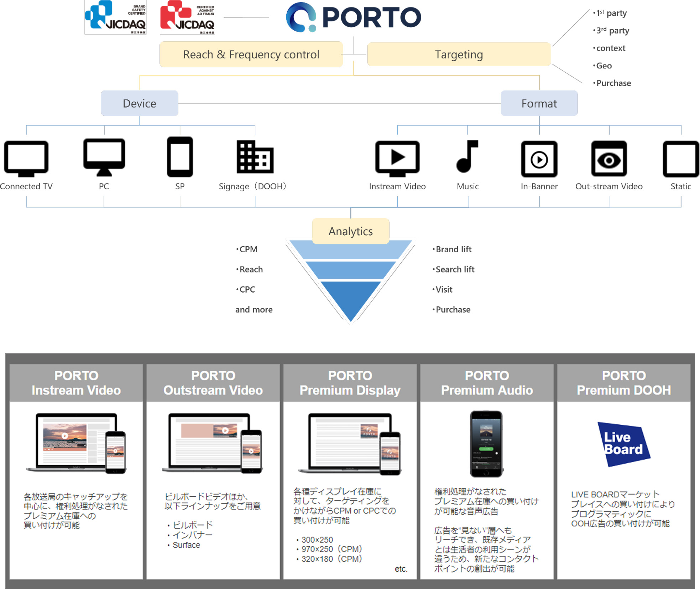
Task: Click the Connected TV icon
Action: [x=26, y=158]
